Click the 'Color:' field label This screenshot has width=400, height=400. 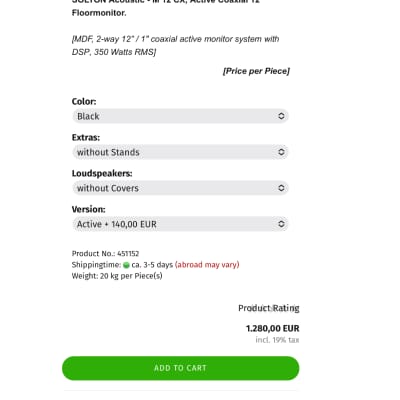pyautogui.click(x=84, y=101)
